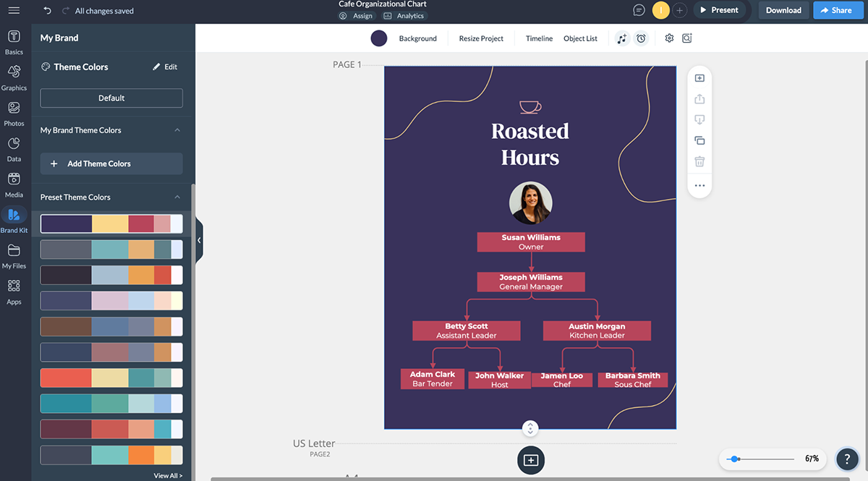The height and width of the screenshot is (481, 868).
Task: Collapse the Preset Theme Colors section
Action: [x=177, y=197]
